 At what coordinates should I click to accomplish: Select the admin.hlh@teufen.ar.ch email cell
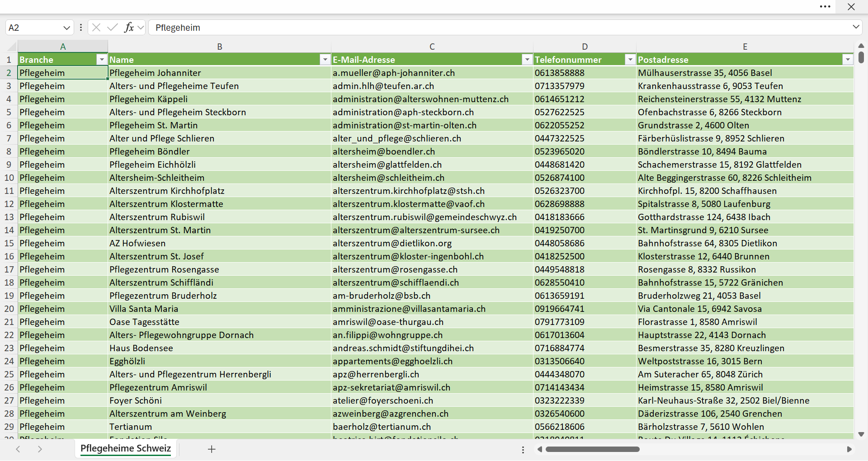coord(432,86)
